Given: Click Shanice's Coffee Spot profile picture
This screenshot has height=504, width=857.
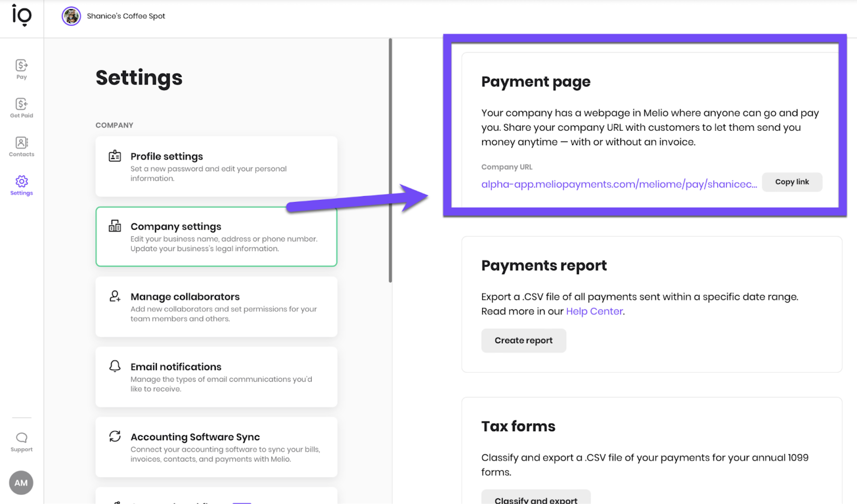Looking at the screenshot, I should pyautogui.click(x=71, y=16).
